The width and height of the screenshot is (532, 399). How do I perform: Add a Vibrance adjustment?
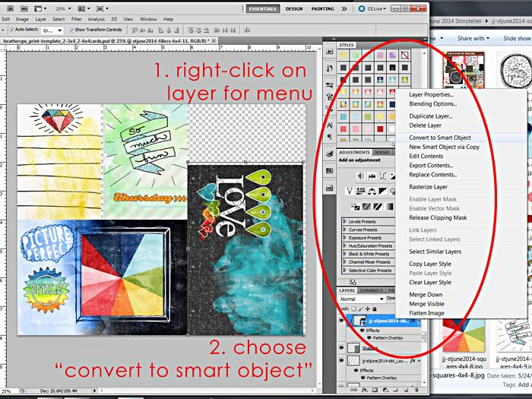tap(350, 192)
